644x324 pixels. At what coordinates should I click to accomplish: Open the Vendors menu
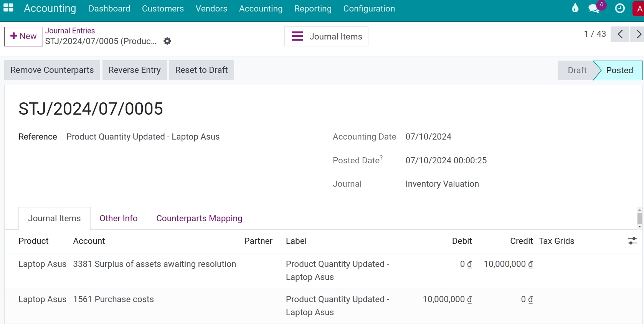click(211, 8)
